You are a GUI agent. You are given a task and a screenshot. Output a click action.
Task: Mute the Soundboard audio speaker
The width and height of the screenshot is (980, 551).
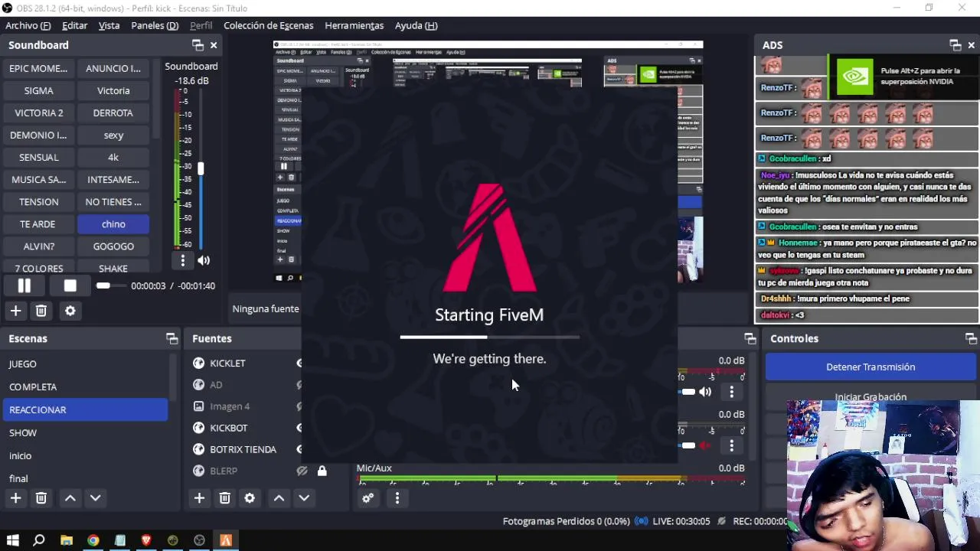[x=204, y=260]
